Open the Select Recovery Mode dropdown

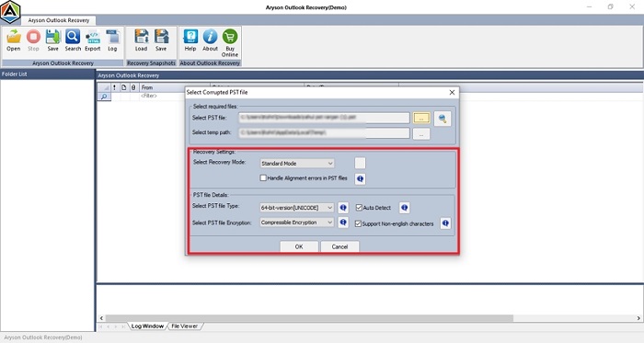point(297,164)
